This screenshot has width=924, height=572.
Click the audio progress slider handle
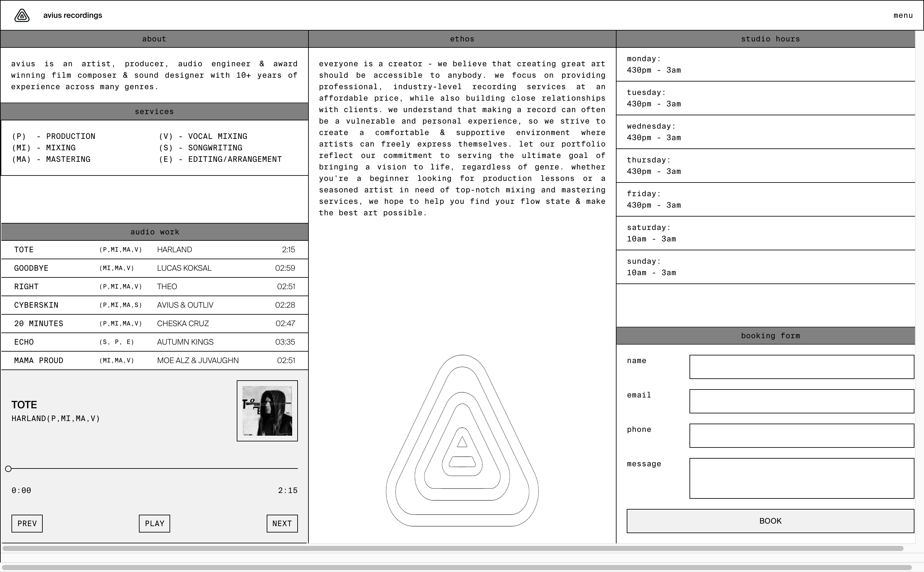point(8,469)
